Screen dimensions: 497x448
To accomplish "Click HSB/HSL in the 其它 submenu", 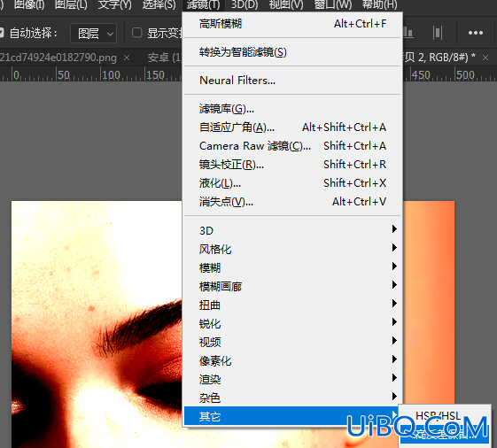I will coord(445,415).
